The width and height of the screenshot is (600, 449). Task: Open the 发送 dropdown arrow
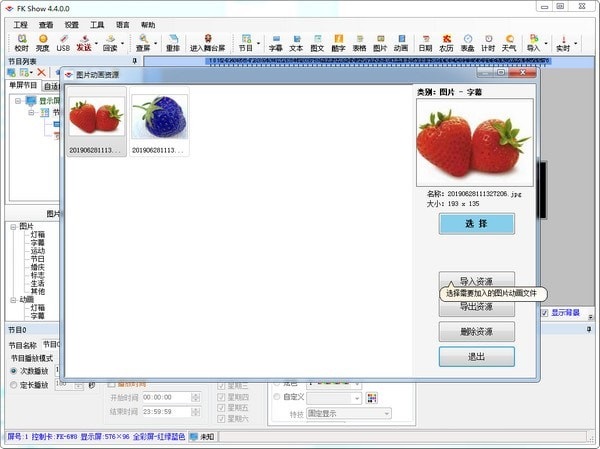click(x=96, y=43)
